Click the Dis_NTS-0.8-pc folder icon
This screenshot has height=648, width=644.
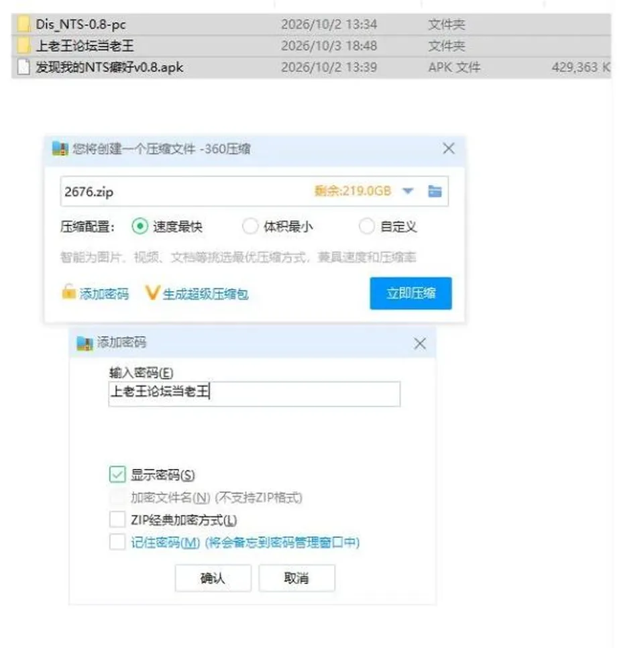click(24, 24)
